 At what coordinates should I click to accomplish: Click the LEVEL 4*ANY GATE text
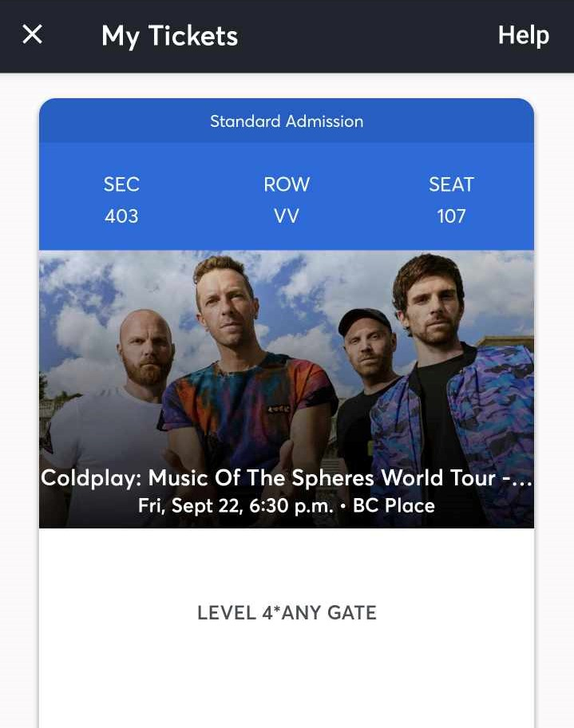[287, 613]
